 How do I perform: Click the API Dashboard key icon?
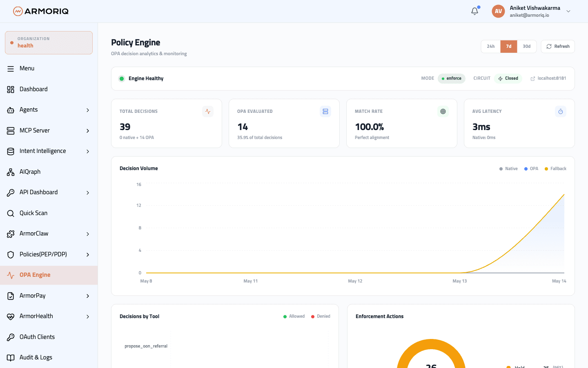(x=11, y=193)
